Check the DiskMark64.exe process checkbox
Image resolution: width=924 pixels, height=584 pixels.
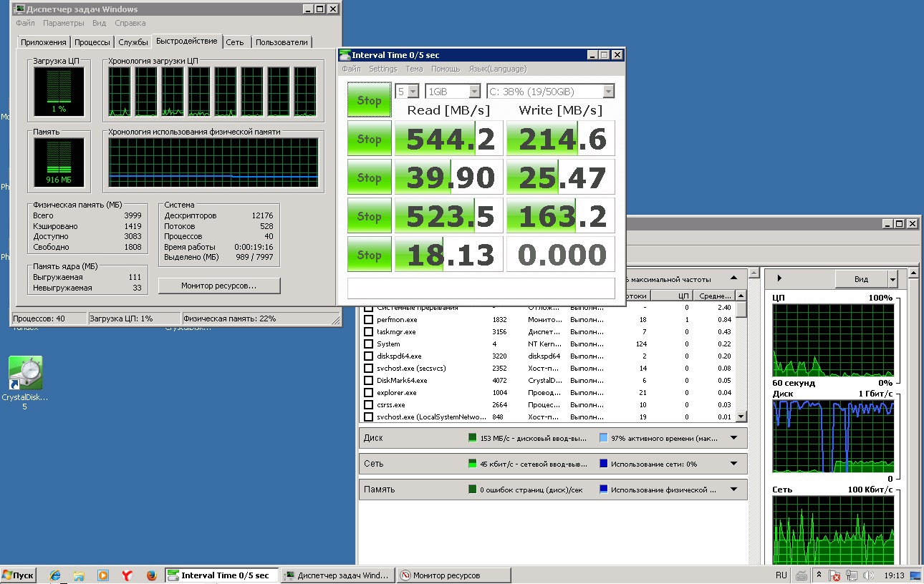point(368,381)
